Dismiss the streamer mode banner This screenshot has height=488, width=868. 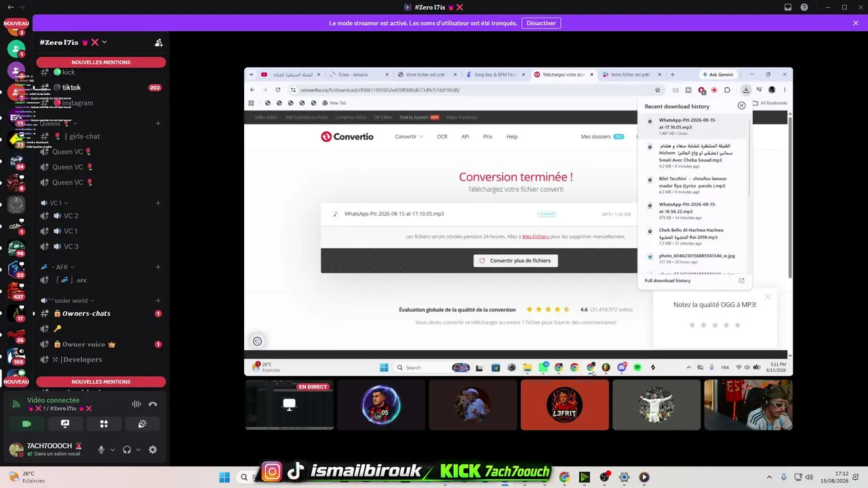pyautogui.click(x=856, y=23)
